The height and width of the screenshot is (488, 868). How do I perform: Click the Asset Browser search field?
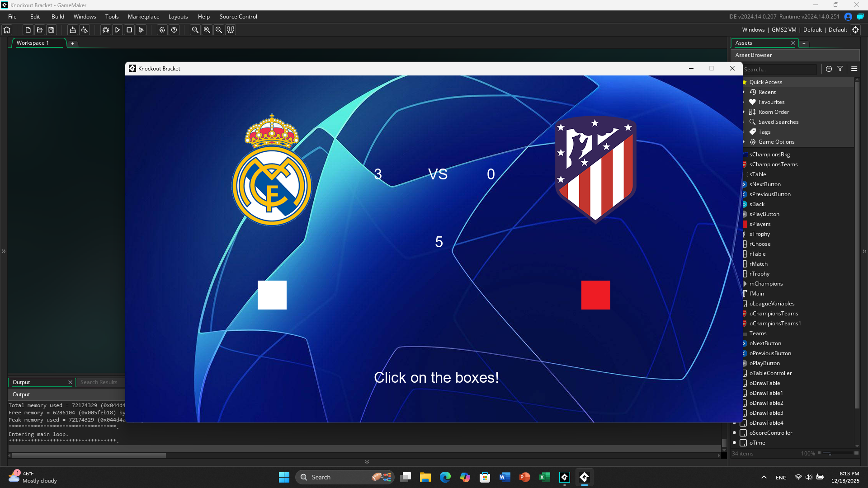[779, 69]
